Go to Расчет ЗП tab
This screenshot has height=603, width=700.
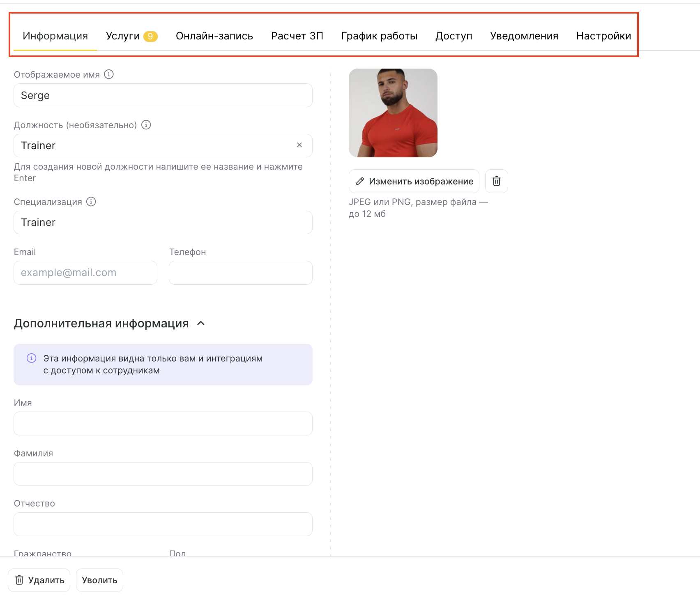297,36
